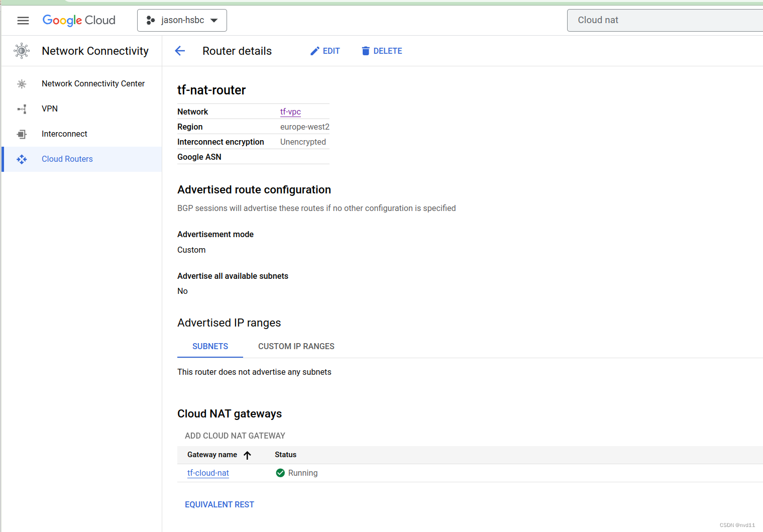
Task: Open Network Connectivity Center menu item
Action: [x=93, y=83]
